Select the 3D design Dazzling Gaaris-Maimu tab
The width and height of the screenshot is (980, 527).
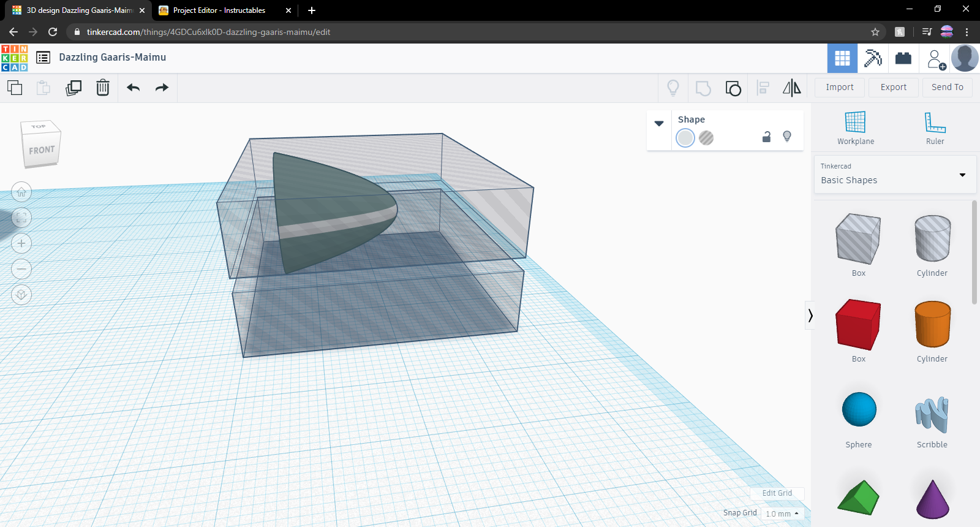pos(80,10)
